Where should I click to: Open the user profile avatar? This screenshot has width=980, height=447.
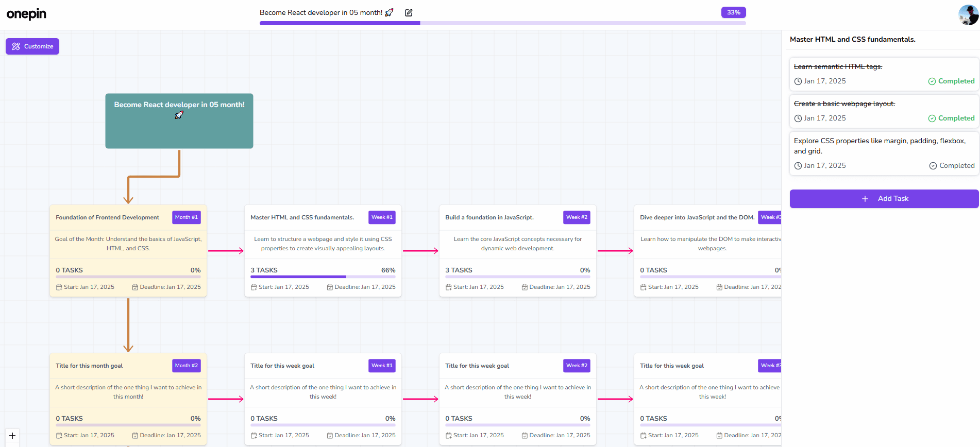[x=968, y=15]
